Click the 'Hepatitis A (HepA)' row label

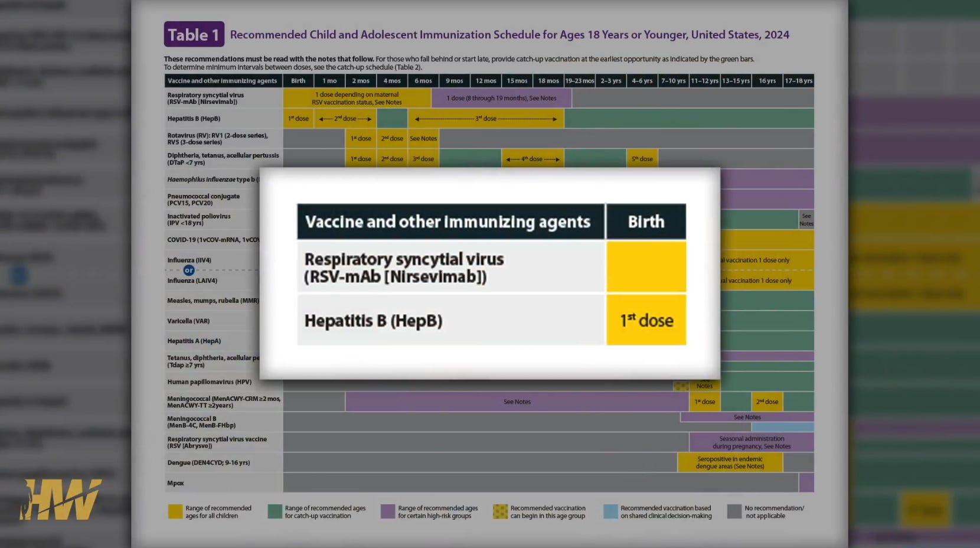tap(194, 341)
